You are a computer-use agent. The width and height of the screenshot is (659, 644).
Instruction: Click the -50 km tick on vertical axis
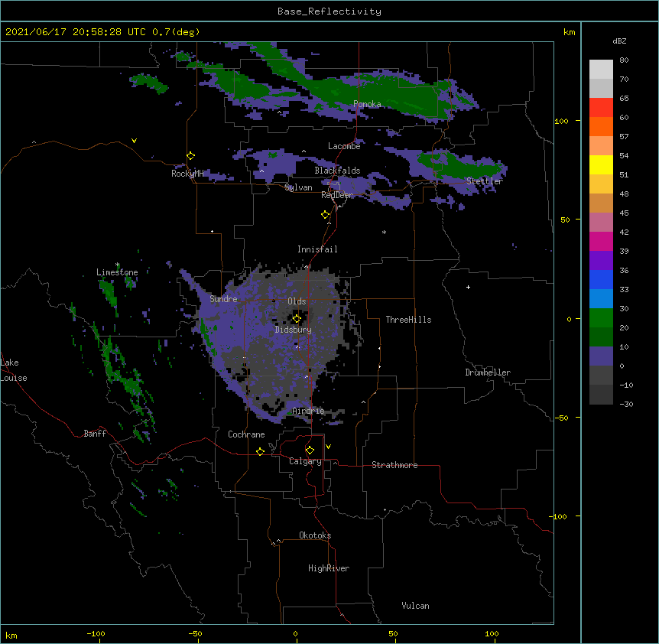pyautogui.click(x=561, y=418)
